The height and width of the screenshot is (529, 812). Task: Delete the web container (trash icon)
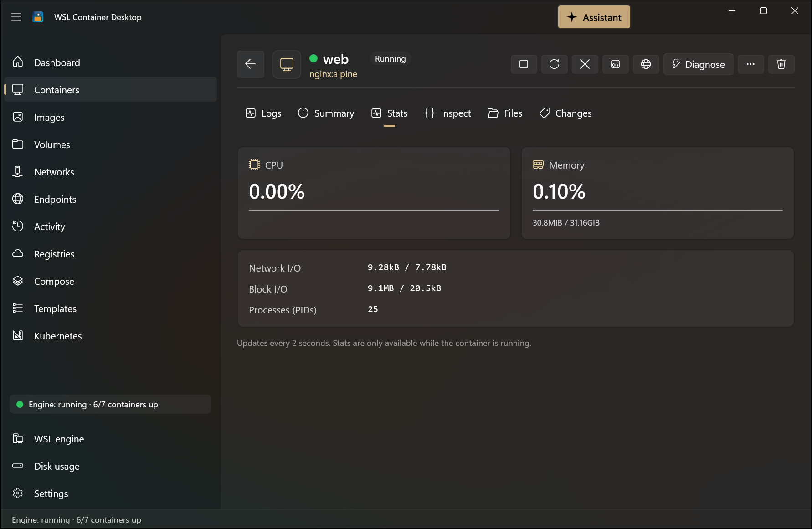coord(781,64)
